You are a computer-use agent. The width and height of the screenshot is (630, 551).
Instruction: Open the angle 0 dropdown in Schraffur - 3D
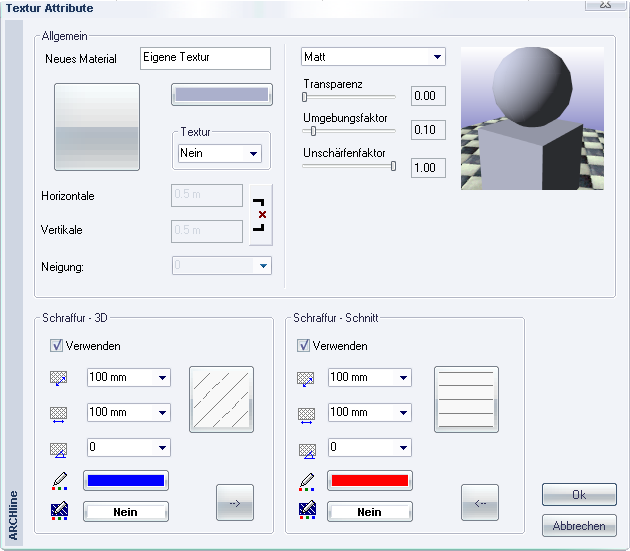click(x=129, y=447)
